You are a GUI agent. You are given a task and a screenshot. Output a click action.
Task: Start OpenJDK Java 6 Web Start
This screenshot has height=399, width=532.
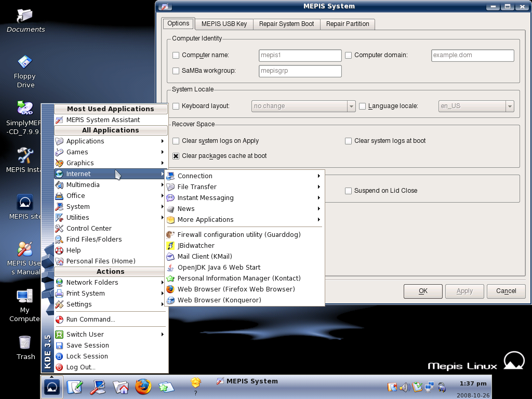click(244, 267)
